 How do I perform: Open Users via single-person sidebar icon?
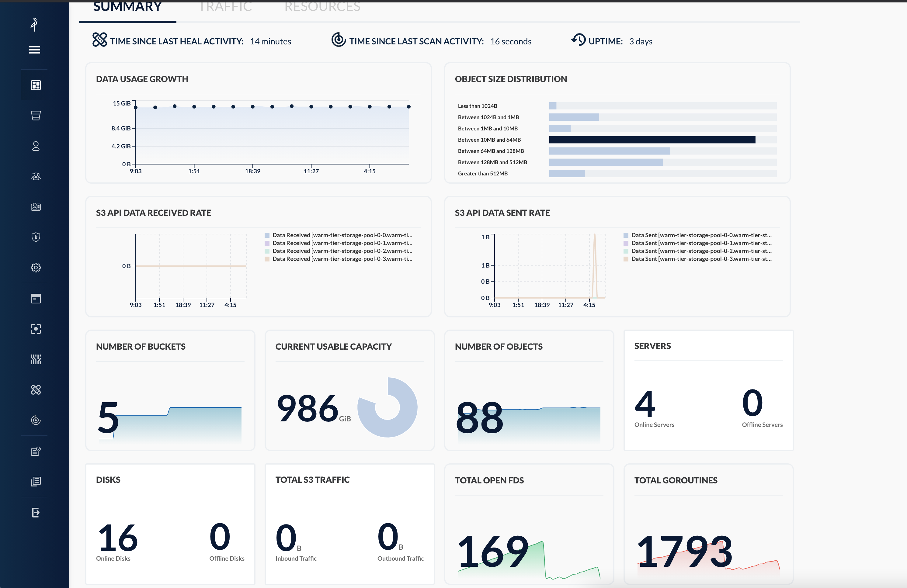[x=36, y=146]
